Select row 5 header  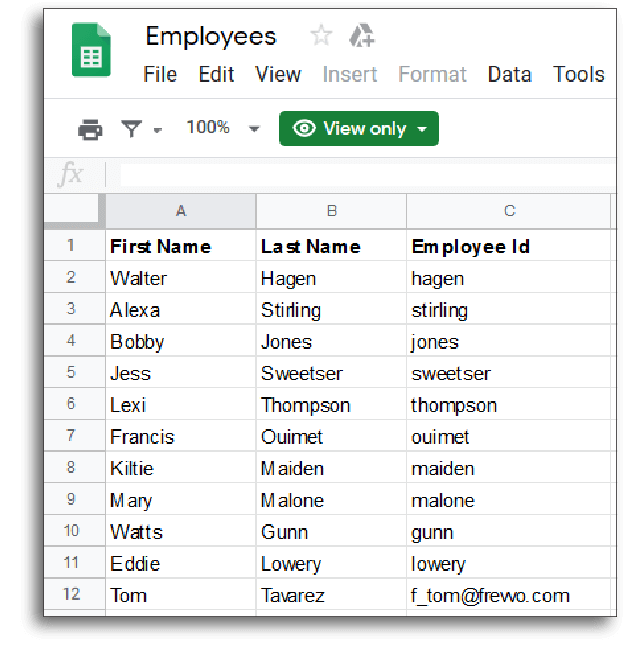pyautogui.click(x=74, y=372)
